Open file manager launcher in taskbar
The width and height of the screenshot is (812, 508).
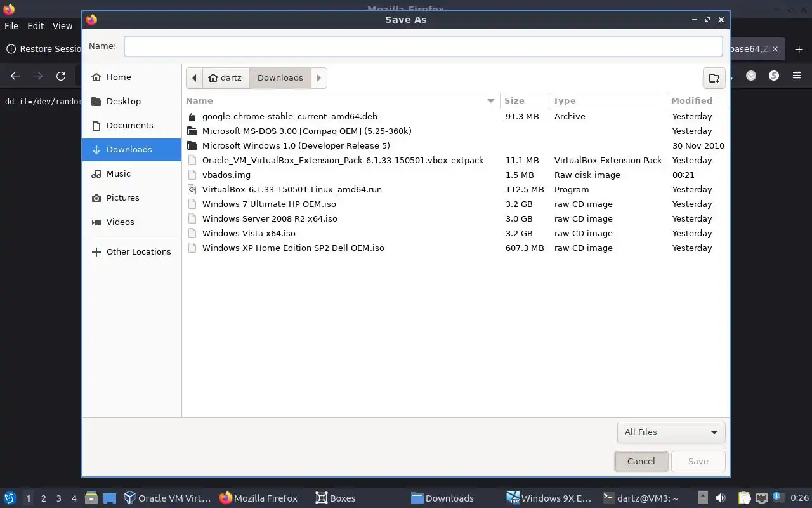tap(91, 498)
